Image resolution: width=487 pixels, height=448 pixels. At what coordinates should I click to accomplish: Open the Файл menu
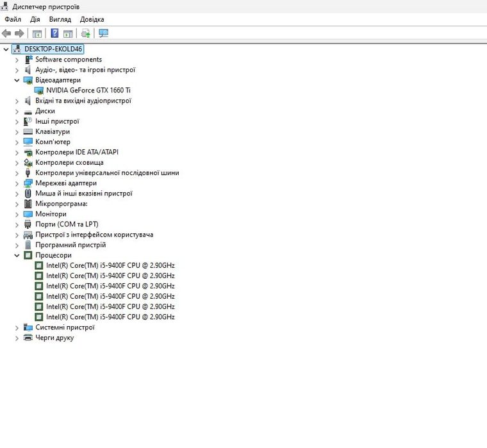click(13, 19)
